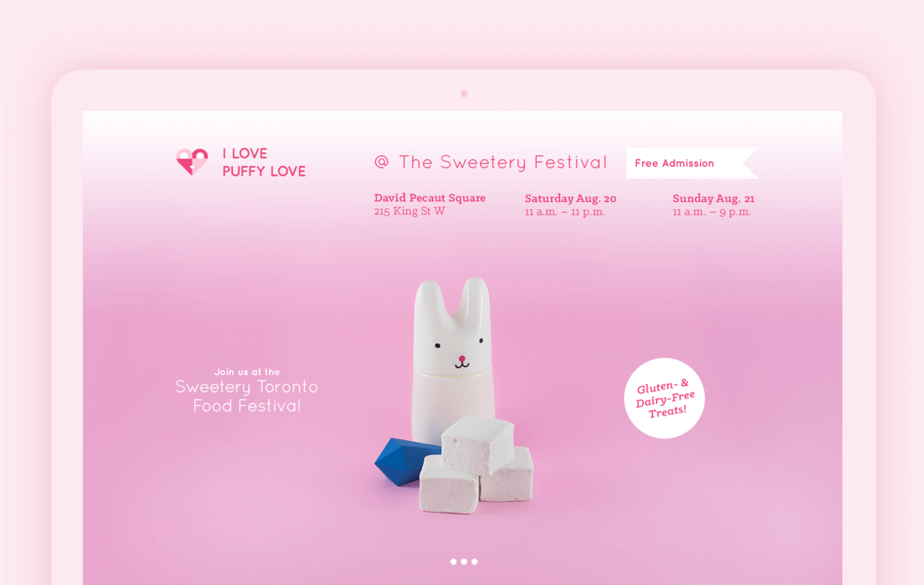Click the tablet camera dot at top
Viewport: 924px width, 585px height.
(464, 94)
